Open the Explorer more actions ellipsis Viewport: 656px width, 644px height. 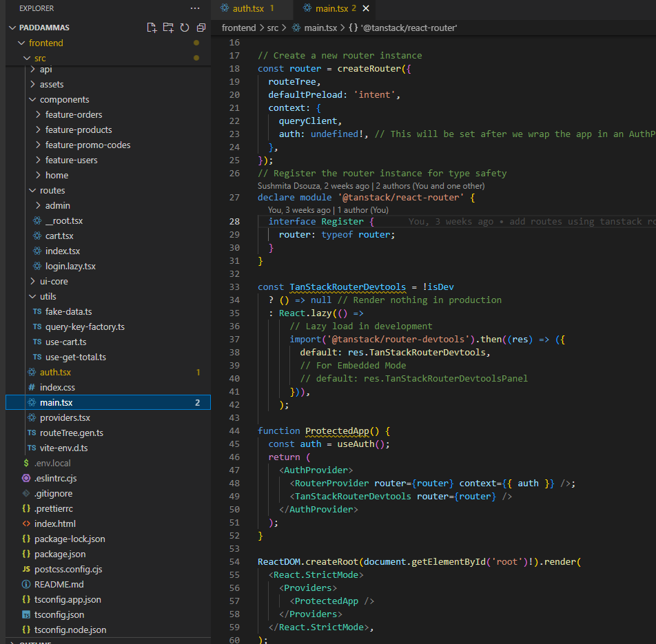click(195, 8)
